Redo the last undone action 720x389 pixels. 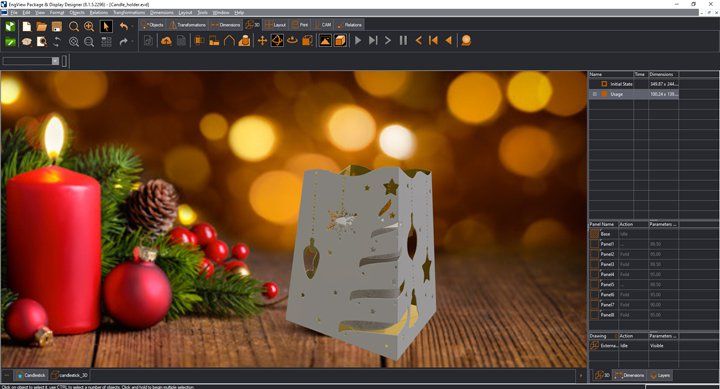pyautogui.click(x=124, y=42)
